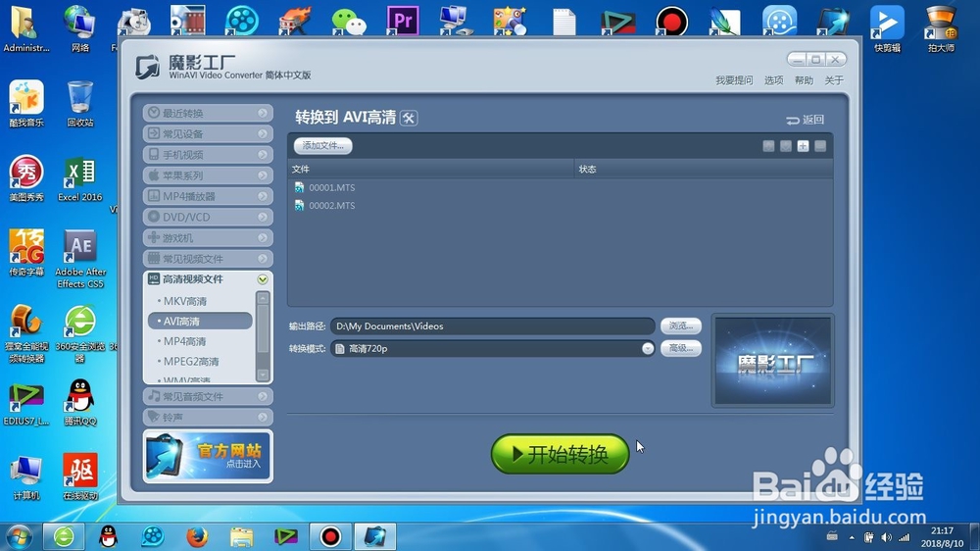Expand the MP4播放器 category
The image size is (980, 551).
click(208, 196)
